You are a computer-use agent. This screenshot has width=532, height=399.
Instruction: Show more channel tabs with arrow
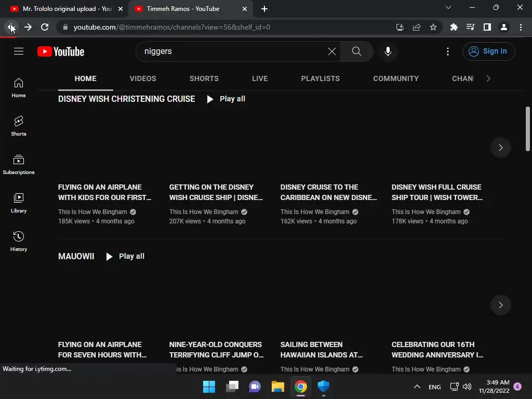(x=488, y=79)
